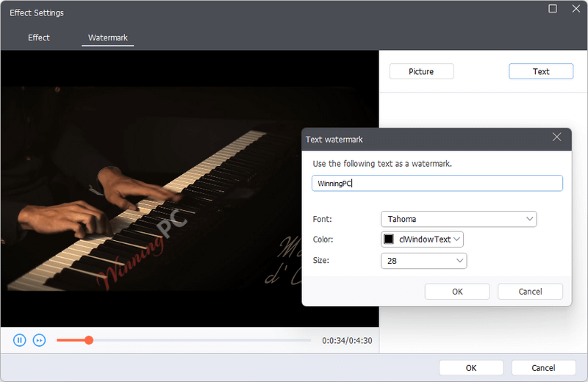
Task: Click the 0:0:34/0:4:30 time display
Action: [x=347, y=340]
